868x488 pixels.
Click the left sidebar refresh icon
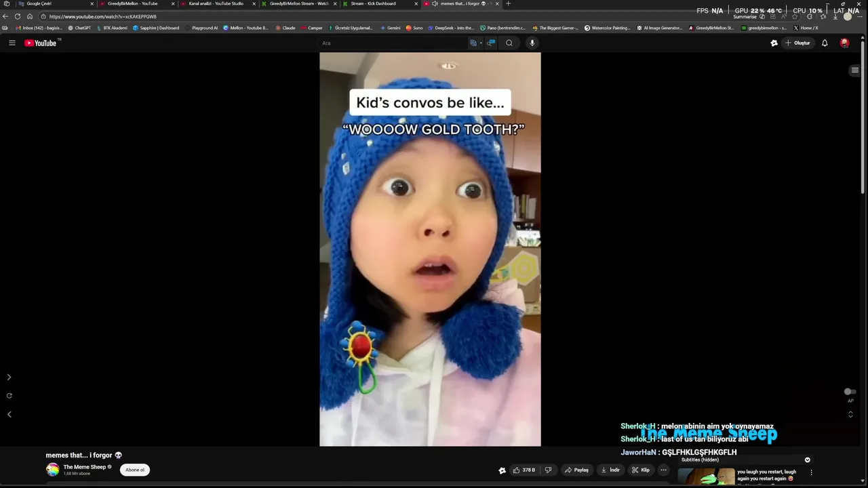[9, 396]
